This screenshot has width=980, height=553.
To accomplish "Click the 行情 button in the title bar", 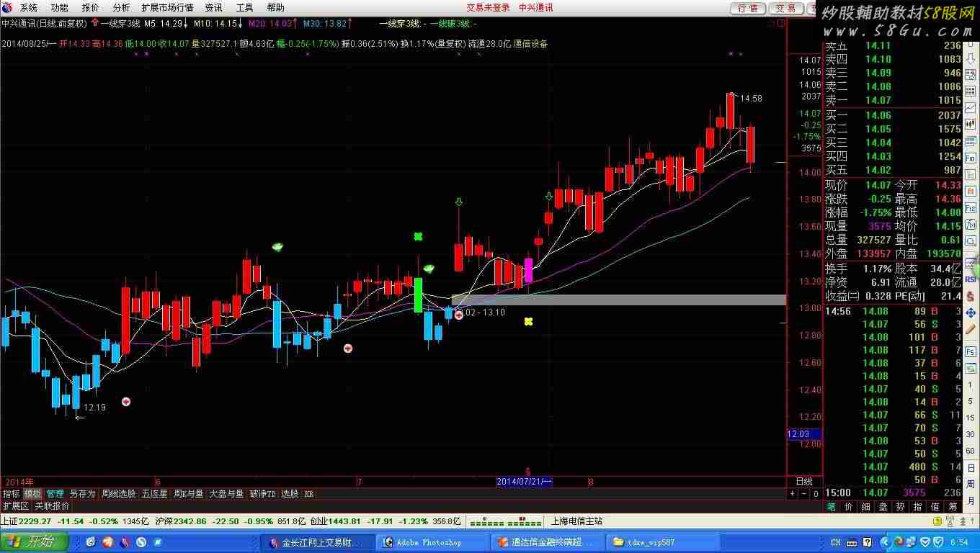I will pos(748,8).
